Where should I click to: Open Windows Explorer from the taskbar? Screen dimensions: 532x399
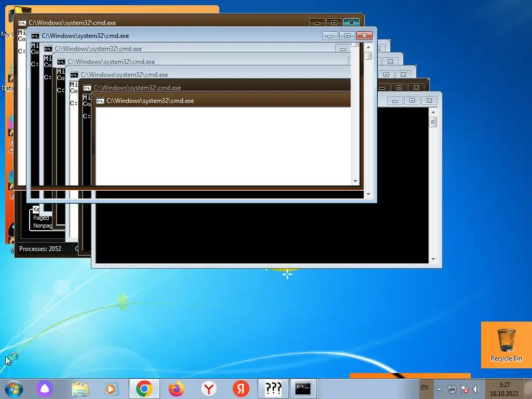coord(80,389)
